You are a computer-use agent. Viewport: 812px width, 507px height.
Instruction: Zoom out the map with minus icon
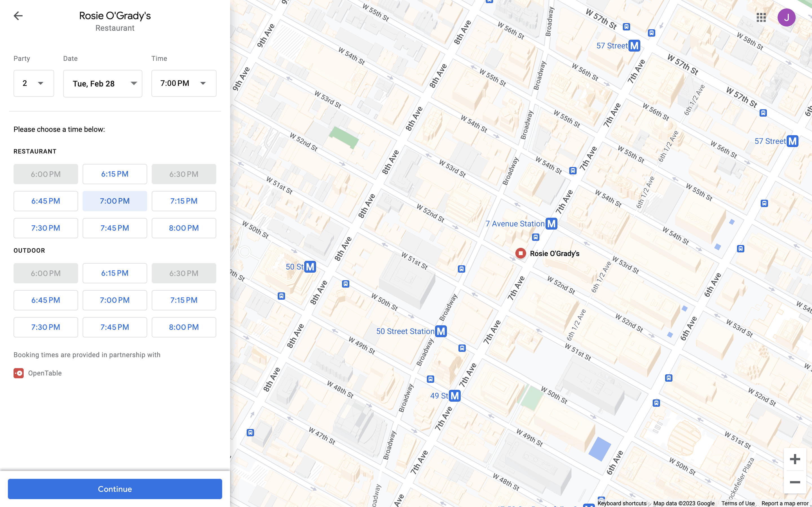795,482
